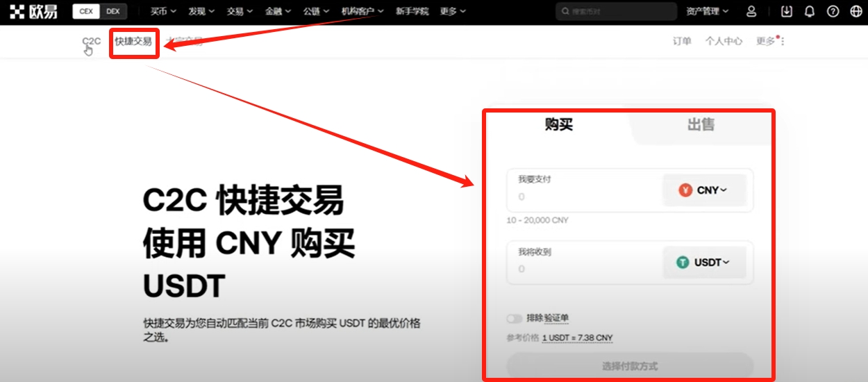Click the 验证单 underlined link
This screenshot has height=382, width=868.
(556, 319)
